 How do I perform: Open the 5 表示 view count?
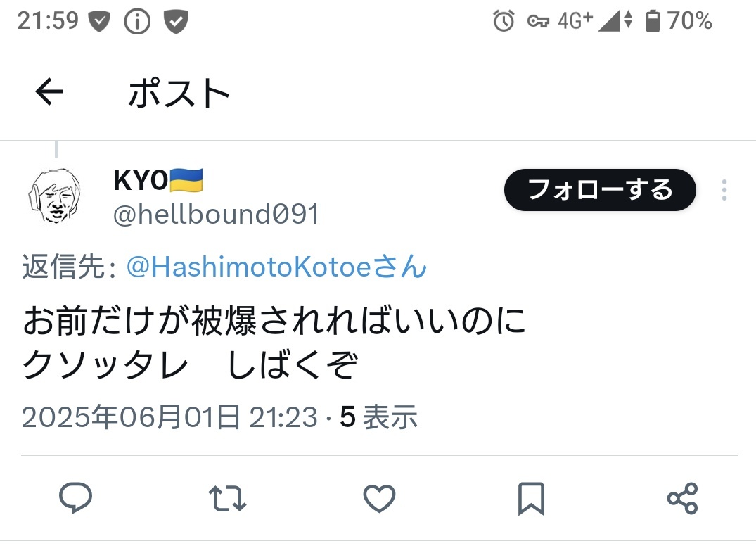point(378,417)
